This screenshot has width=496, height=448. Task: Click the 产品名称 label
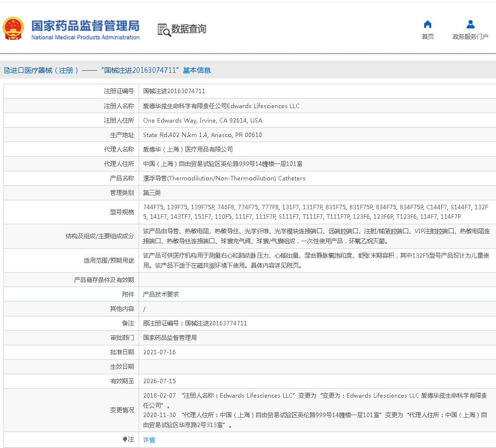122,178
